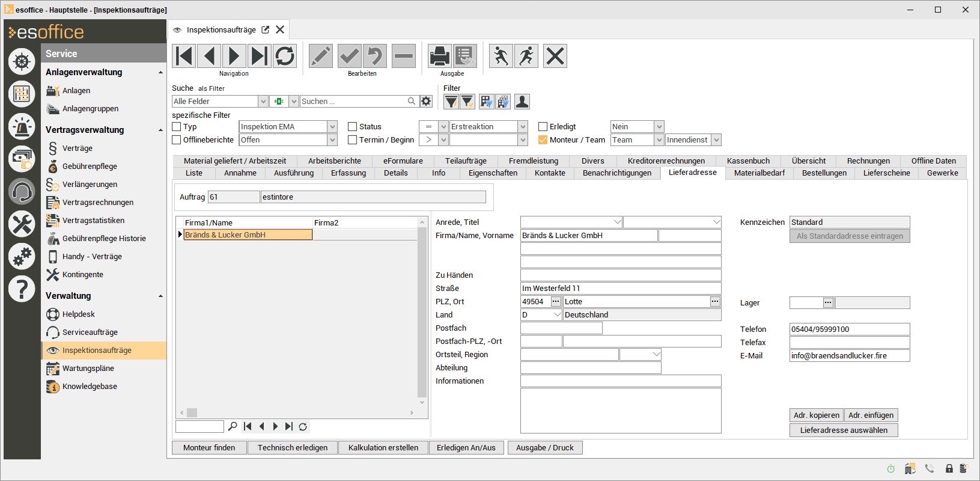Open Serviceaufträge in the sidebar
Viewport: 980px width, 481px height.
pyautogui.click(x=90, y=332)
